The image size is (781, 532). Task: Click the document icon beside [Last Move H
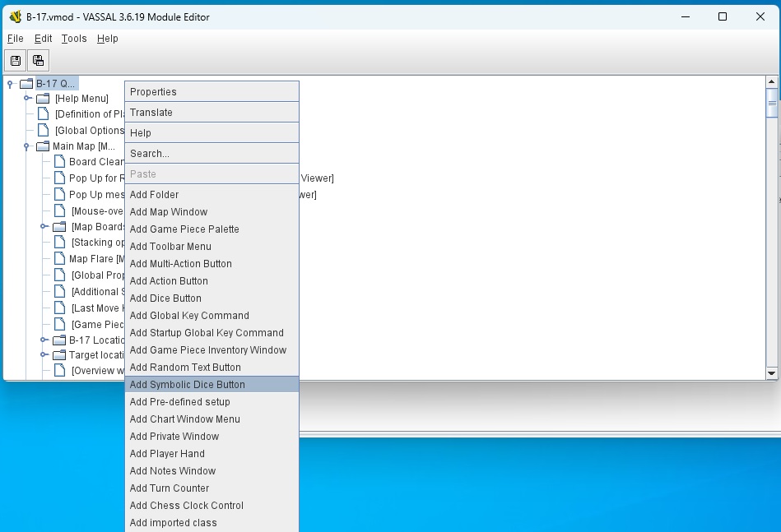coord(60,308)
